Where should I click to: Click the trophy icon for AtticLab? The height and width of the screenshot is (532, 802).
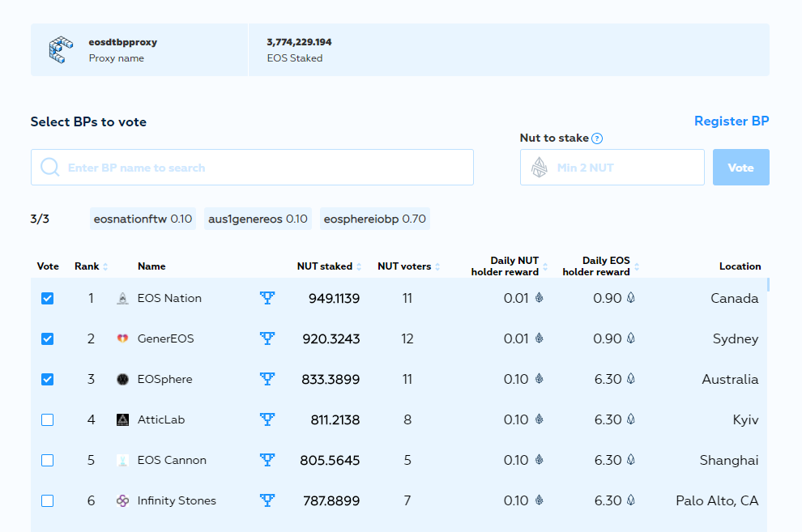pyautogui.click(x=267, y=419)
